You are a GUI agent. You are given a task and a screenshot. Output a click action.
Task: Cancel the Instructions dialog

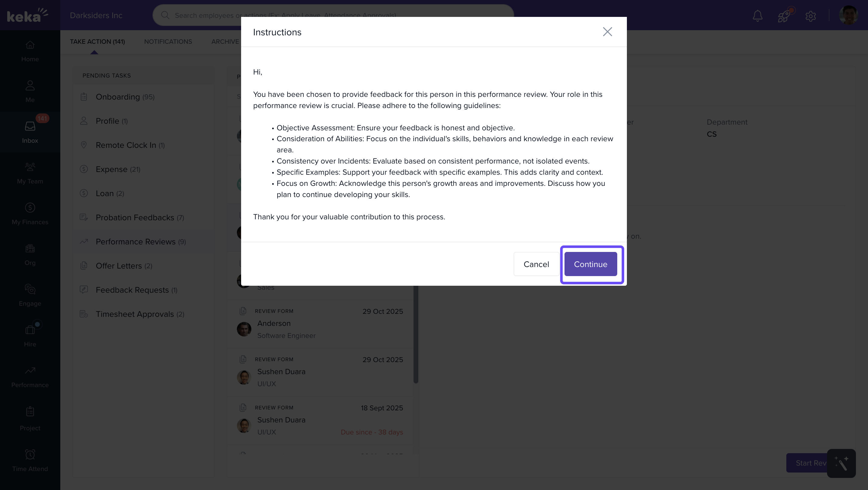coord(536,264)
